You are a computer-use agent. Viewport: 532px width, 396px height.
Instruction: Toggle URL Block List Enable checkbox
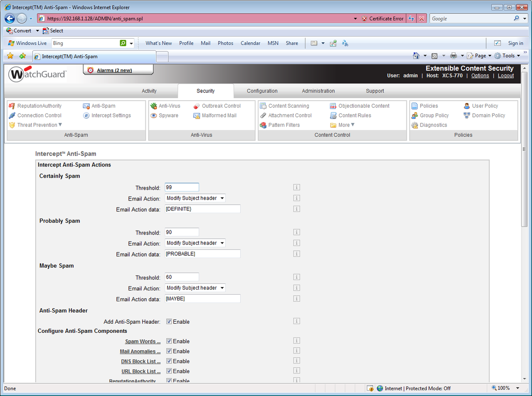[169, 371]
